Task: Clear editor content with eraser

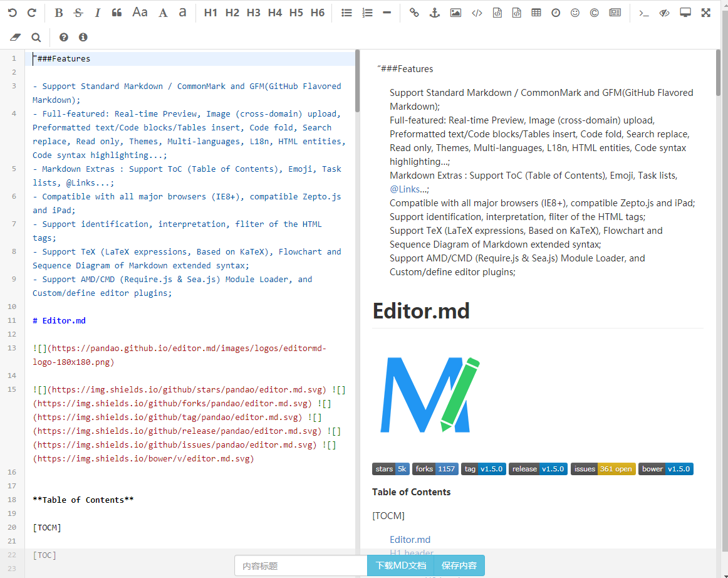Action: 15,37
